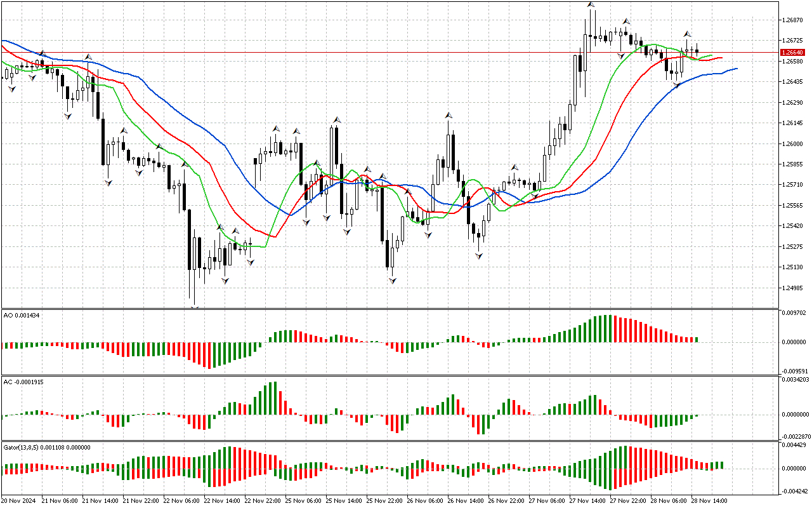The image size is (812, 508).
Task: Click the 21 Nov 14:00 time label
Action: 100,500
